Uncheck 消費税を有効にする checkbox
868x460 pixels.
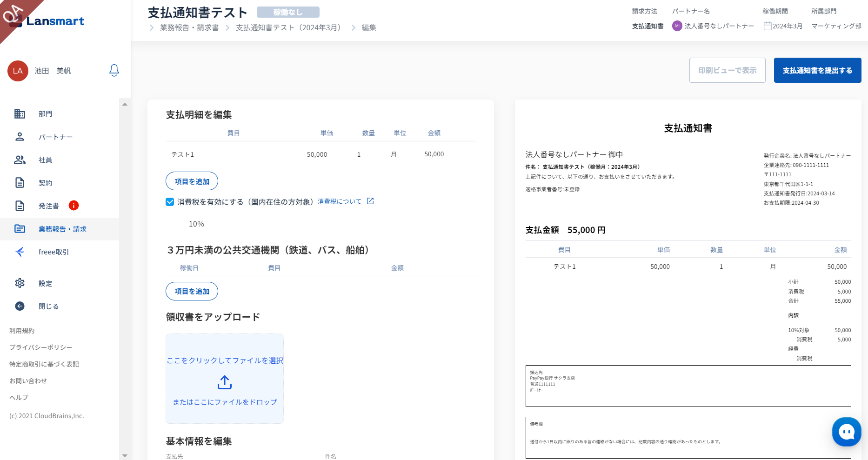pyautogui.click(x=170, y=202)
